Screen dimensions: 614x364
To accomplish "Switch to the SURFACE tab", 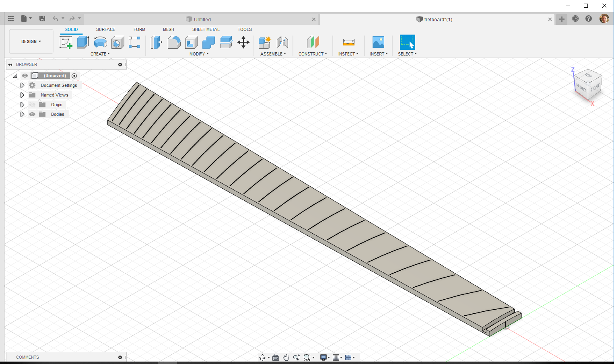I will (105, 29).
